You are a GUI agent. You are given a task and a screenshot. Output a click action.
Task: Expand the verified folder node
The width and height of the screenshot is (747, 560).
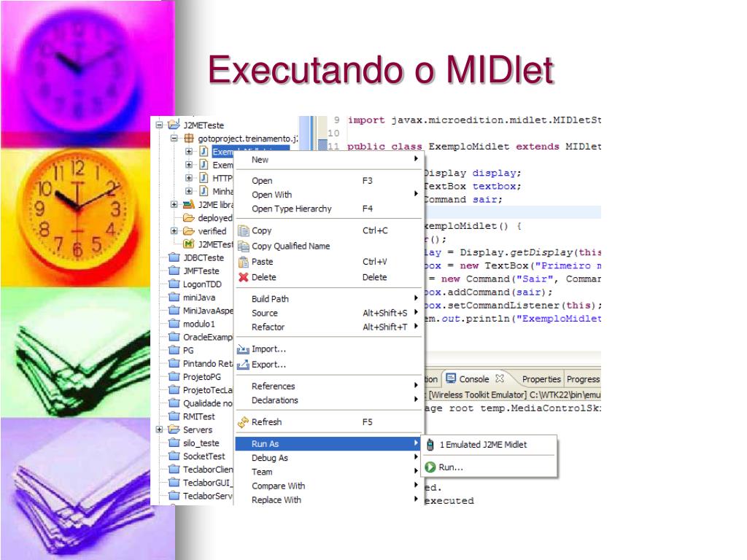(174, 231)
